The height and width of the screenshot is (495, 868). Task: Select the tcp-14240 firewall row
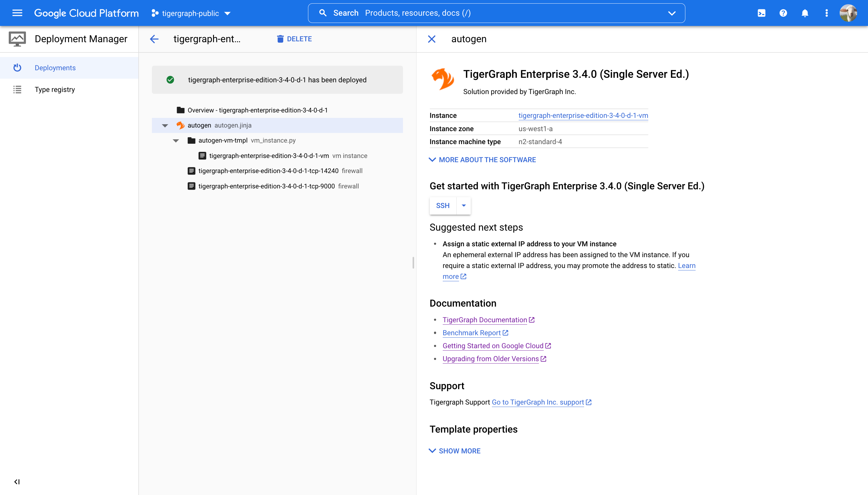coord(277,171)
